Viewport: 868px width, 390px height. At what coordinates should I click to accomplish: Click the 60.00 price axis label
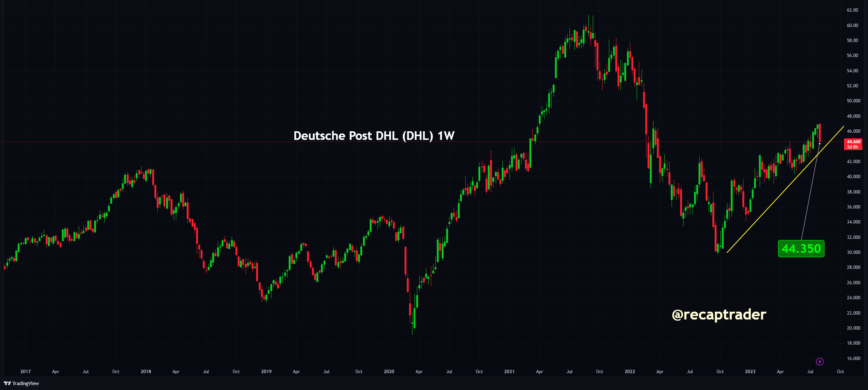(852, 25)
